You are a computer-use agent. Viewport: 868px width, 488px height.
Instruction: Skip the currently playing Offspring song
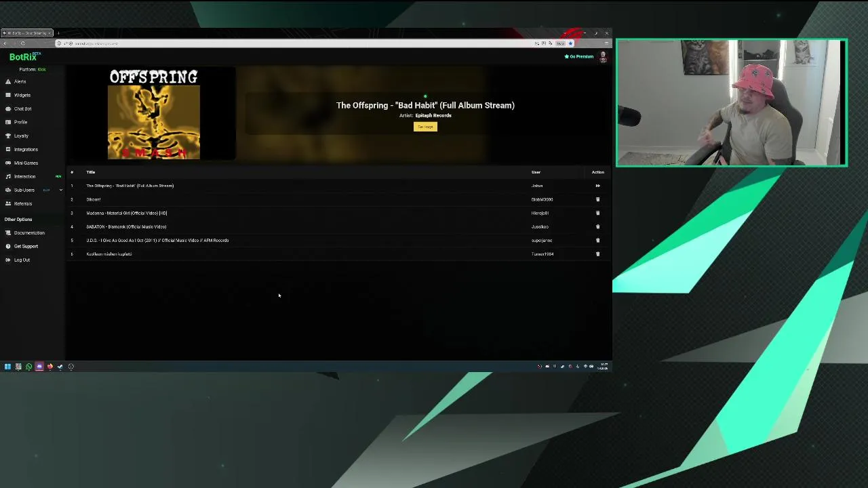597,186
